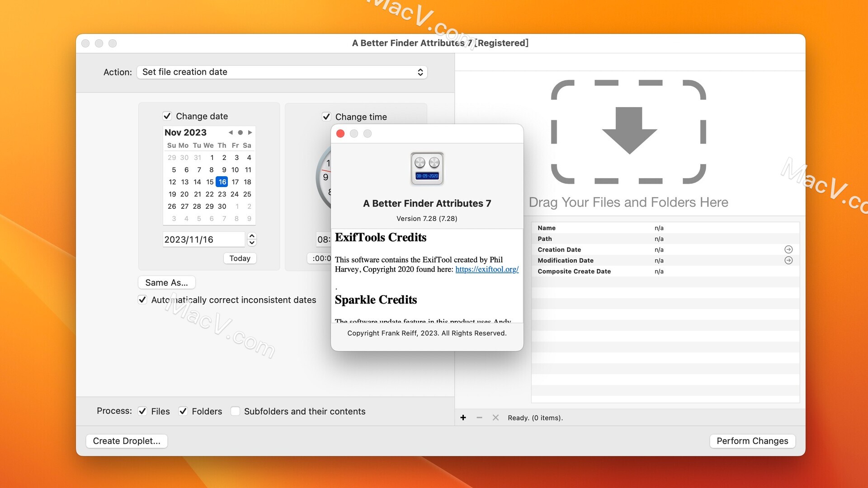Click Perform Changes button
This screenshot has width=868, height=488.
click(752, 441)
